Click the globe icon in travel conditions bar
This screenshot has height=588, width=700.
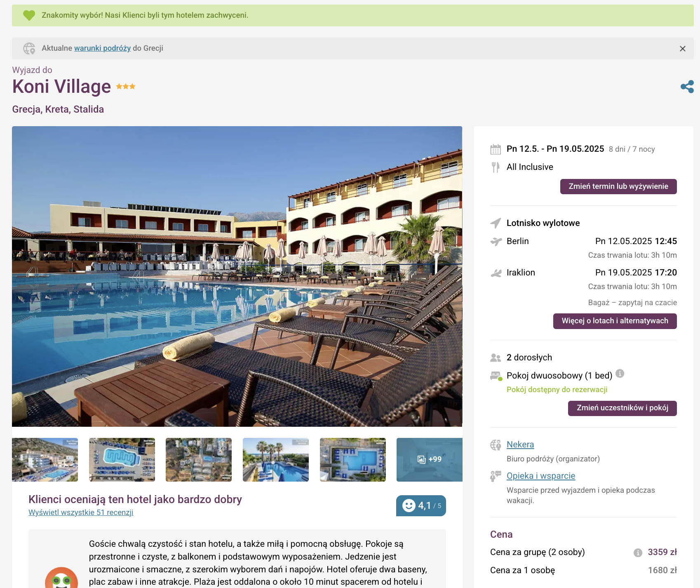(29, 49)
